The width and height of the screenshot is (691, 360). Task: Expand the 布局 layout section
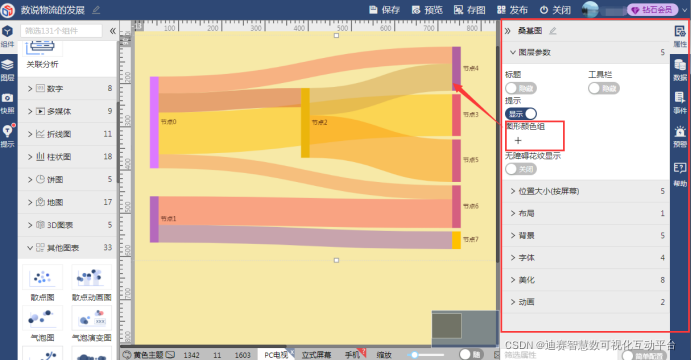586,213
